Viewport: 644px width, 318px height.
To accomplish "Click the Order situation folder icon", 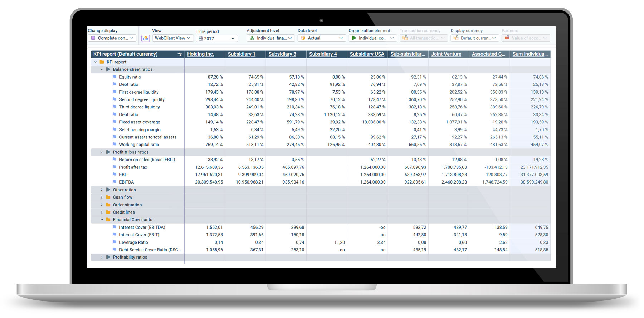I will (x=108, y=205).
